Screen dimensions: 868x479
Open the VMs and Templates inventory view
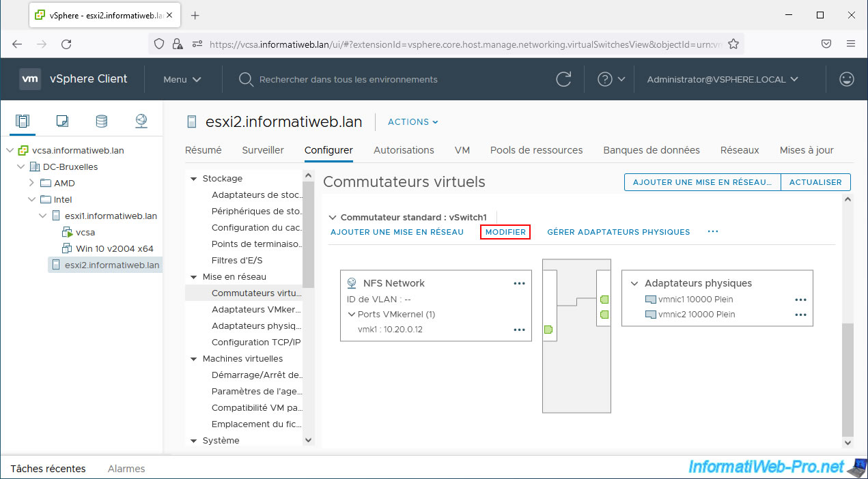click(x=62, y=121)
